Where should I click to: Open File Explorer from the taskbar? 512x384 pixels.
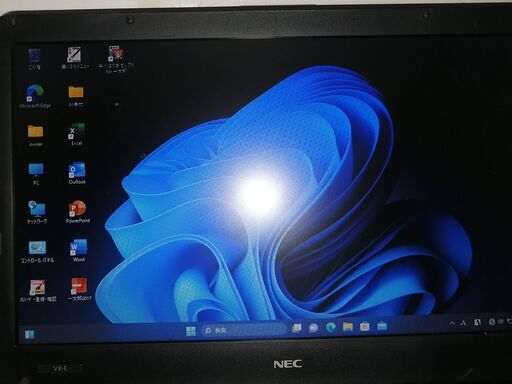tap(348, 327)
